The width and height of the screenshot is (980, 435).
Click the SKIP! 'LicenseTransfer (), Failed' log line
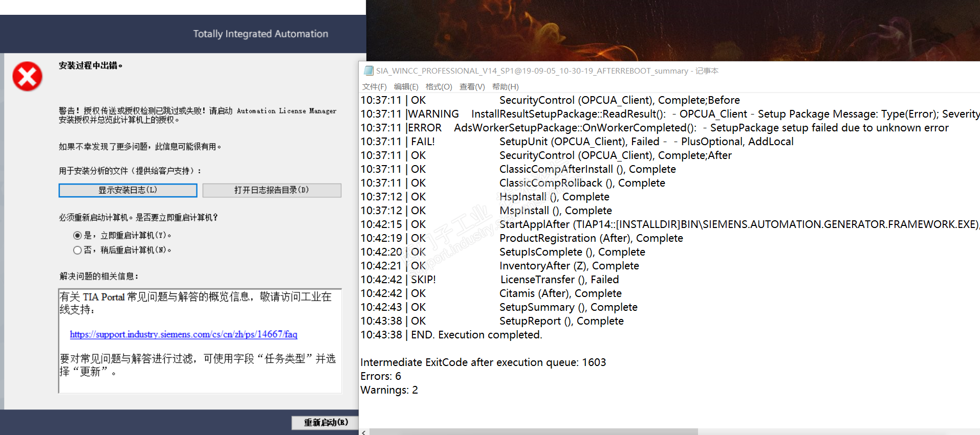coord(490,280)
